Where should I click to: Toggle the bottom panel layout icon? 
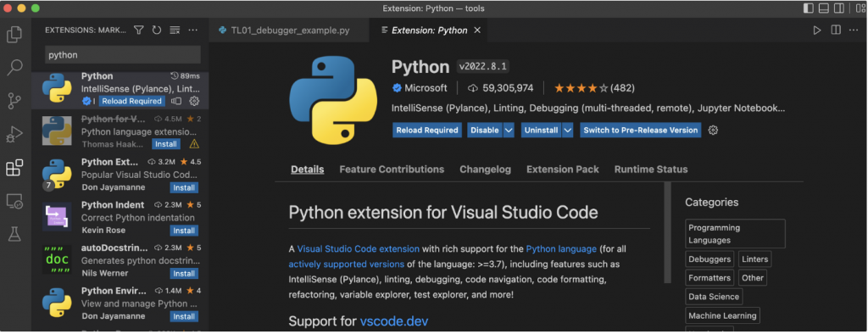coord(824,8)
